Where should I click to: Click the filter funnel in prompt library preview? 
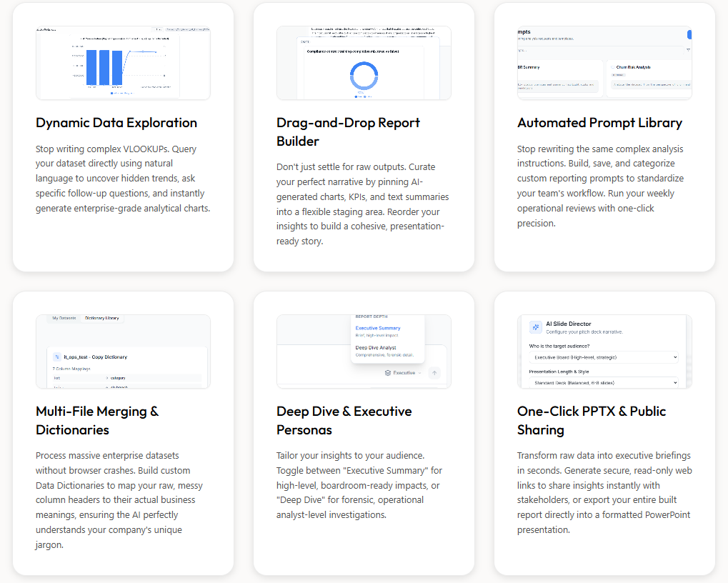click(688, 50)
